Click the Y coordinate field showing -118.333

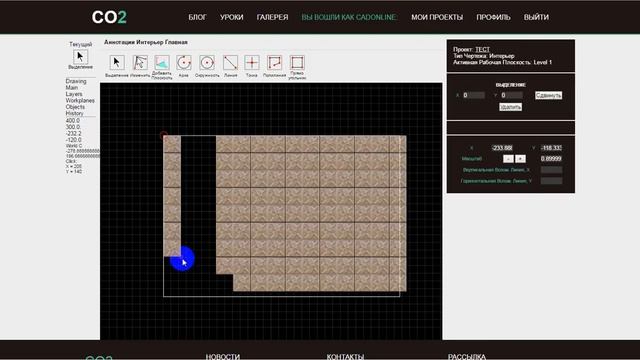click(551, 148)
